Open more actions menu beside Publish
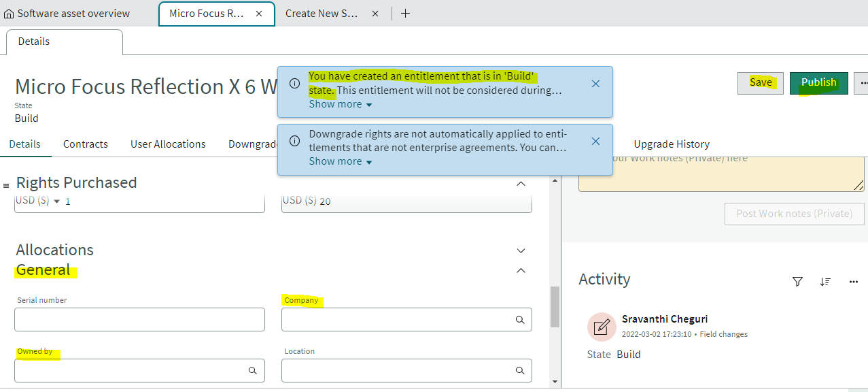Screen dimensions: 868x392 pos(863,83)
